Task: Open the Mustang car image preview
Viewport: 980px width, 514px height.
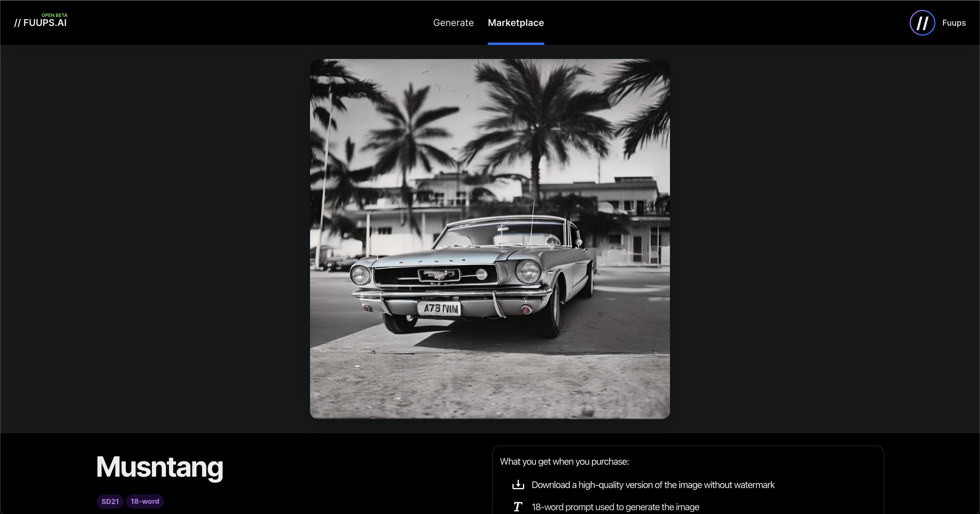Action: [x=490, y=239]
